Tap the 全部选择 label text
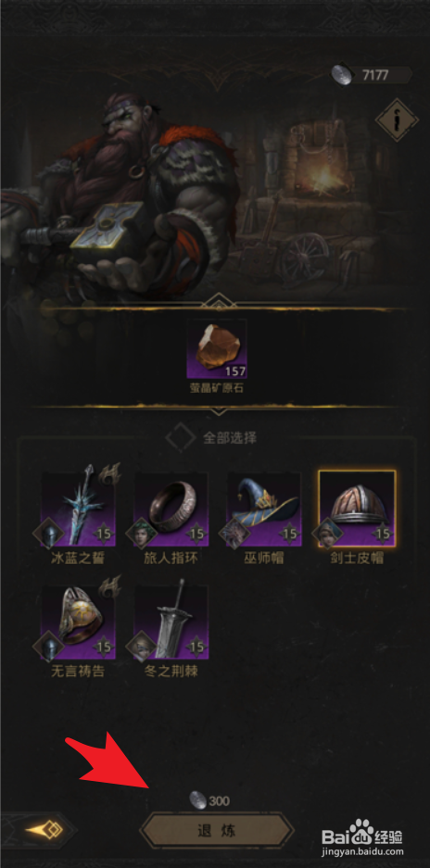The image size is (430, 868). click(230, 438)
